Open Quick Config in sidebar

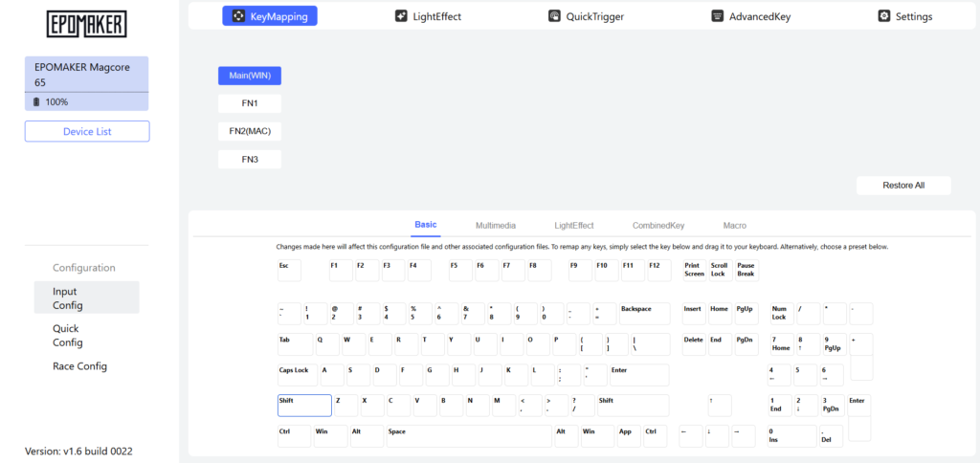coord(67,335)
